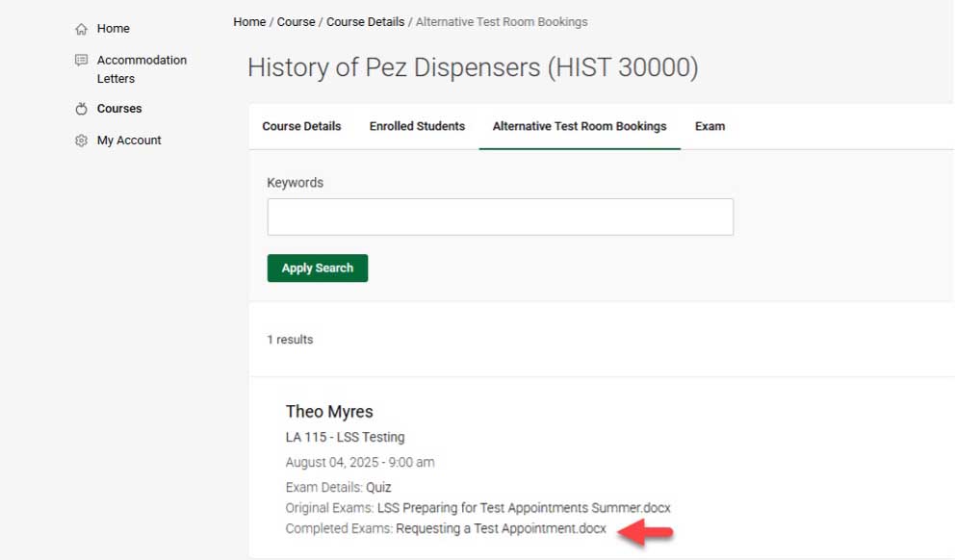Screen dimensions: 955x560
Task: Click the Accommodation Letters message icon
Action: [x=81, y=60]
